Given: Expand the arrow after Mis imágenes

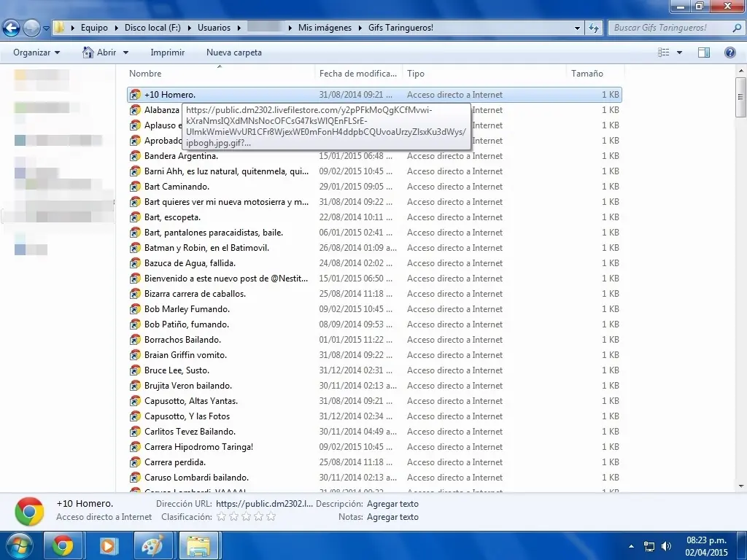Looking at the screenshot, I should point(360,28).
